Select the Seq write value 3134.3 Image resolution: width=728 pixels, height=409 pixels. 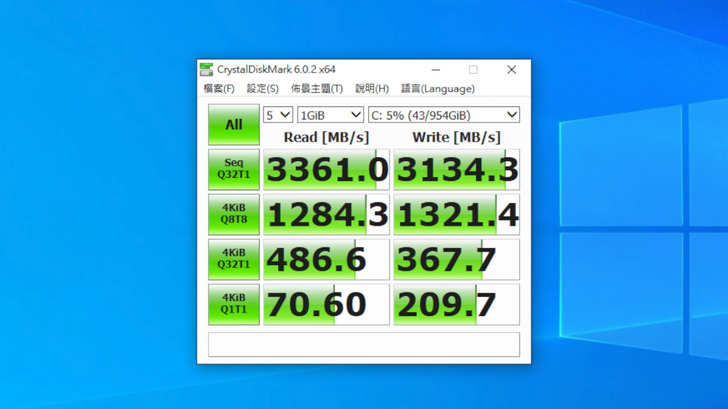pyautogui.click(x=456, y=169)
